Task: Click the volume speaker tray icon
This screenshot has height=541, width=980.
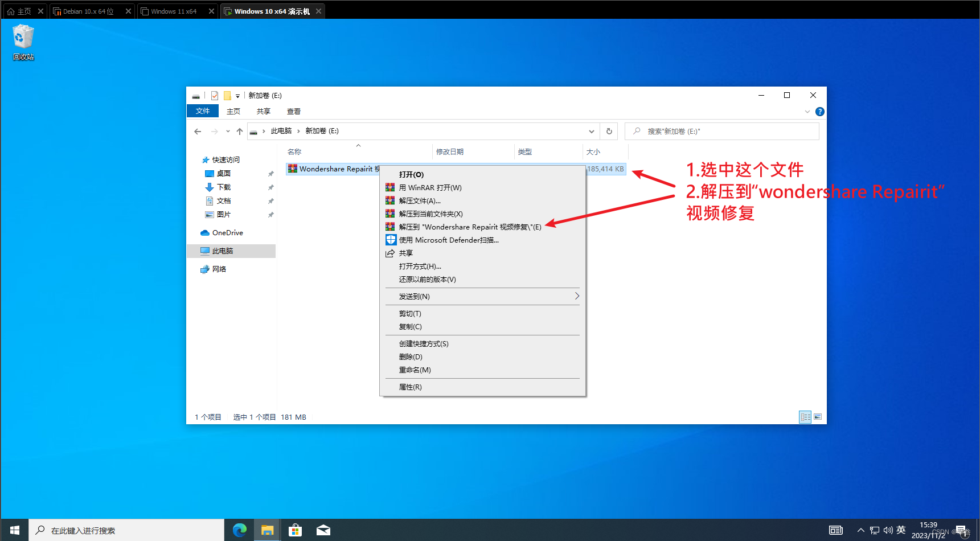Action: pyautogui.click(x=888, y=530)
